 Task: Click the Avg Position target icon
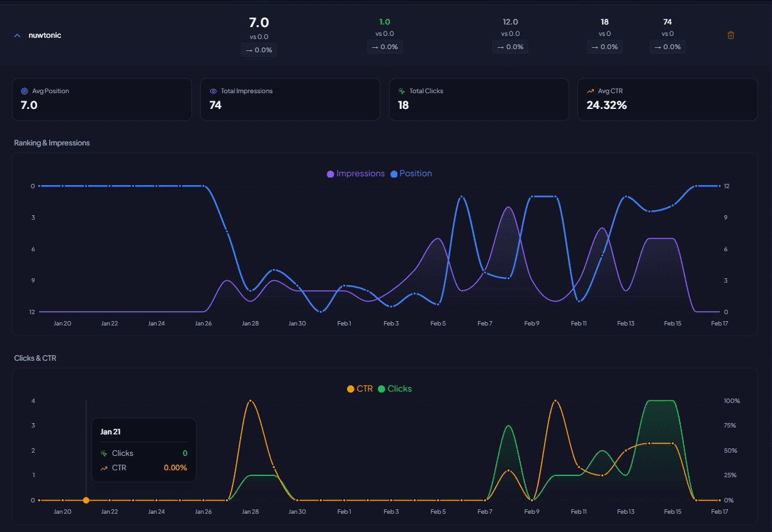click(24, 91)
